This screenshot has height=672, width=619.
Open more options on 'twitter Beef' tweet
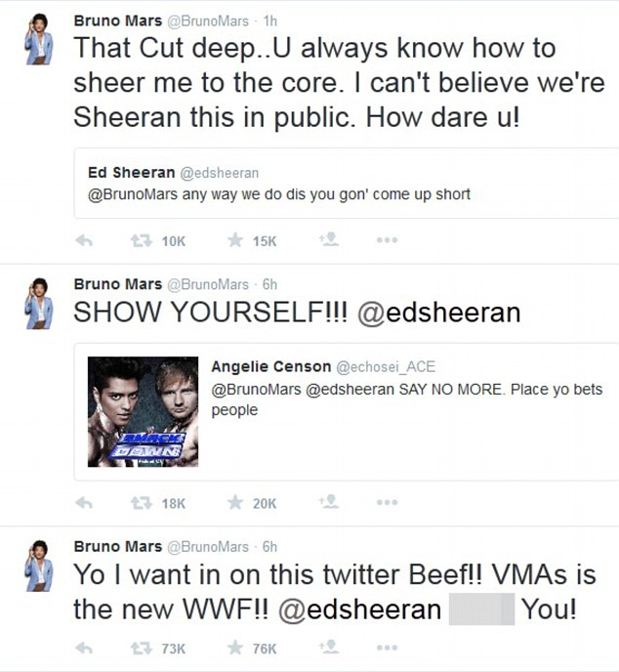(387, 648)
